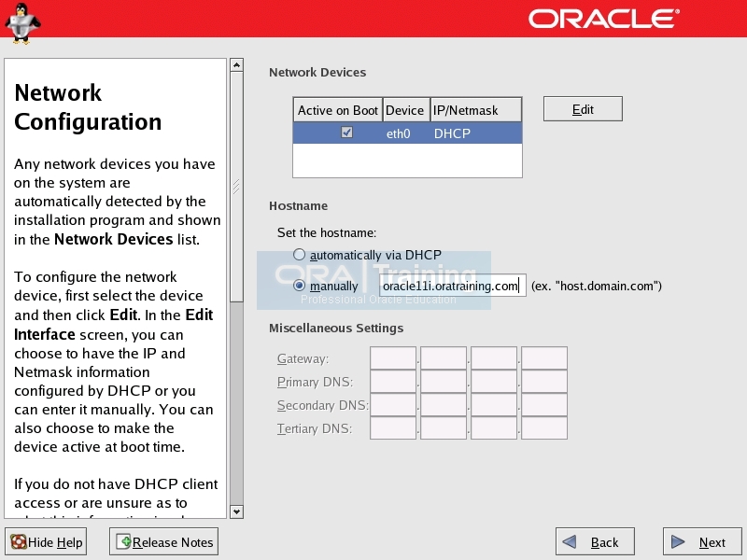The width and height of the screenshot is (747, 560).
Task: Click the Edit button for network devices
Action: (583, 109)
